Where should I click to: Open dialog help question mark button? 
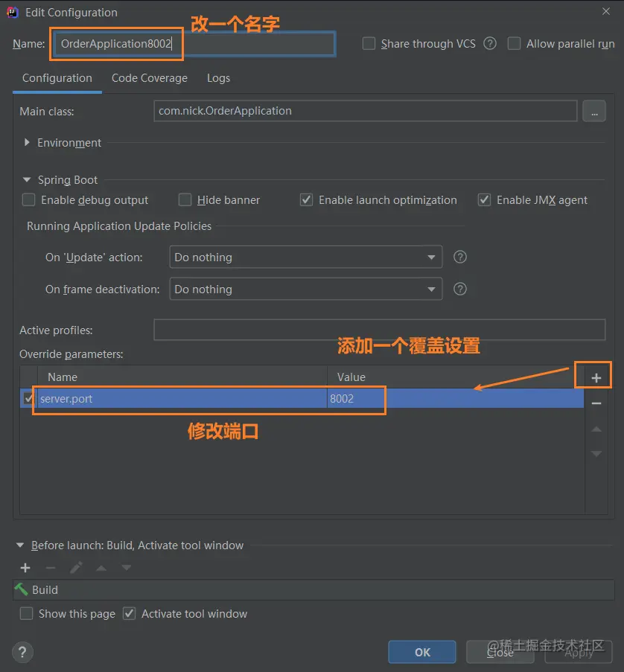tap(22, 652)
